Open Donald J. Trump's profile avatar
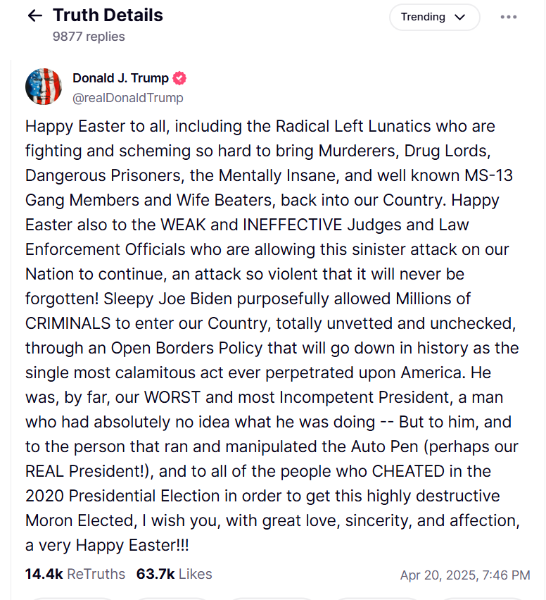The width and height of the screenshot is (546, 600). pos(43,86)
